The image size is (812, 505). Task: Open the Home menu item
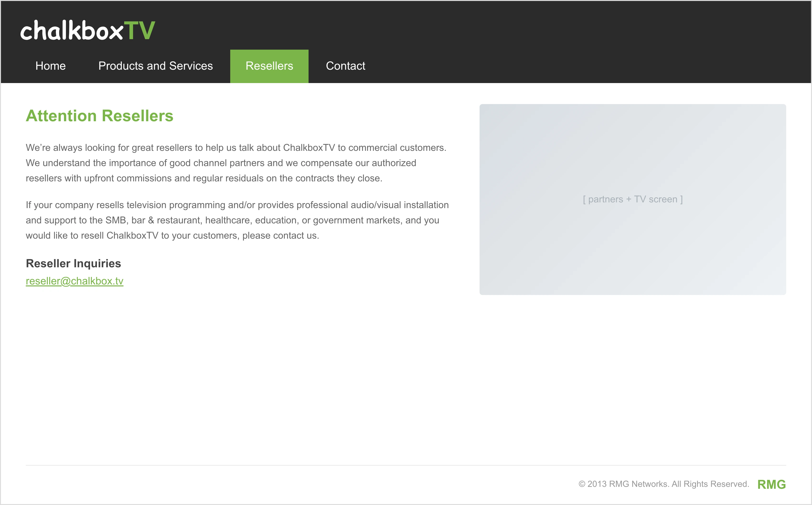click(50, 66)
